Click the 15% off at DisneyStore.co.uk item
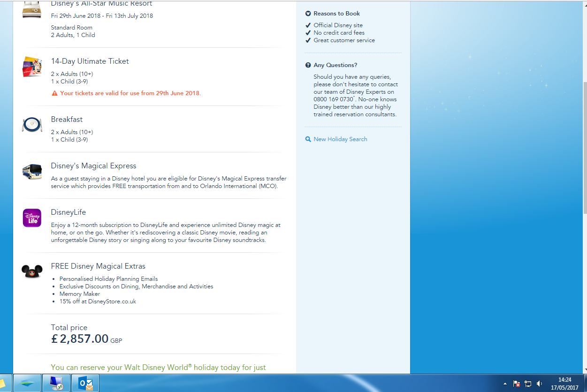This screenshot has height=392, width=587. click(98, 302)
